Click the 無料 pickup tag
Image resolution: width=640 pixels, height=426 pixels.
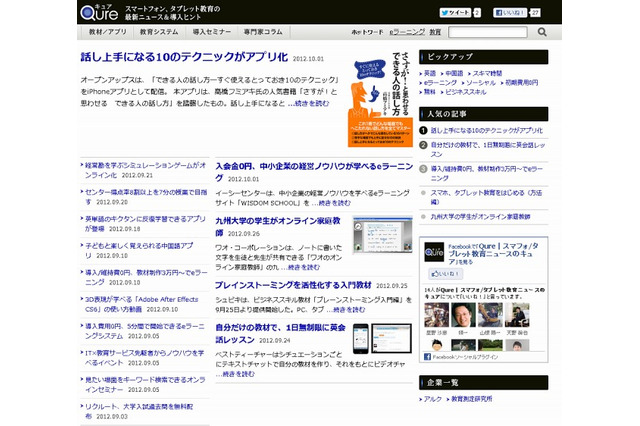(430, 92)
